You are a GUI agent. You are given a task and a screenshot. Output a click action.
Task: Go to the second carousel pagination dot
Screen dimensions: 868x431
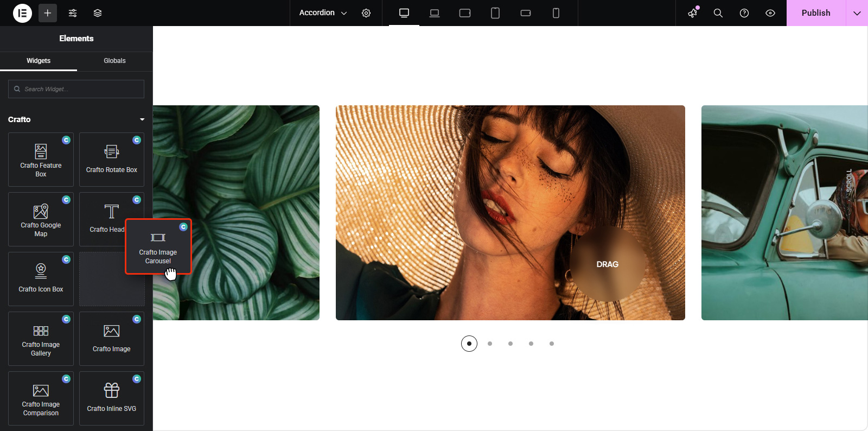tap(490, 344)
